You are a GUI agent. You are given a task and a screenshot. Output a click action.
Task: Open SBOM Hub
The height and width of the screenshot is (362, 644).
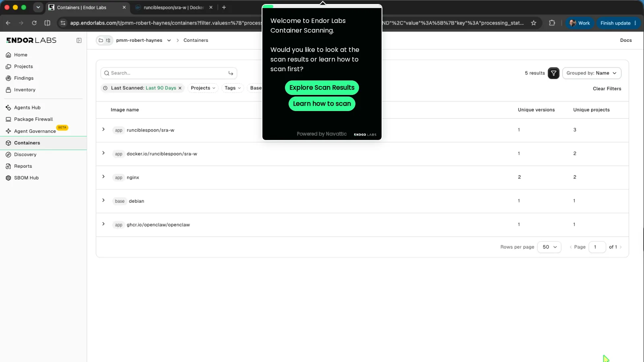point(26,178)
